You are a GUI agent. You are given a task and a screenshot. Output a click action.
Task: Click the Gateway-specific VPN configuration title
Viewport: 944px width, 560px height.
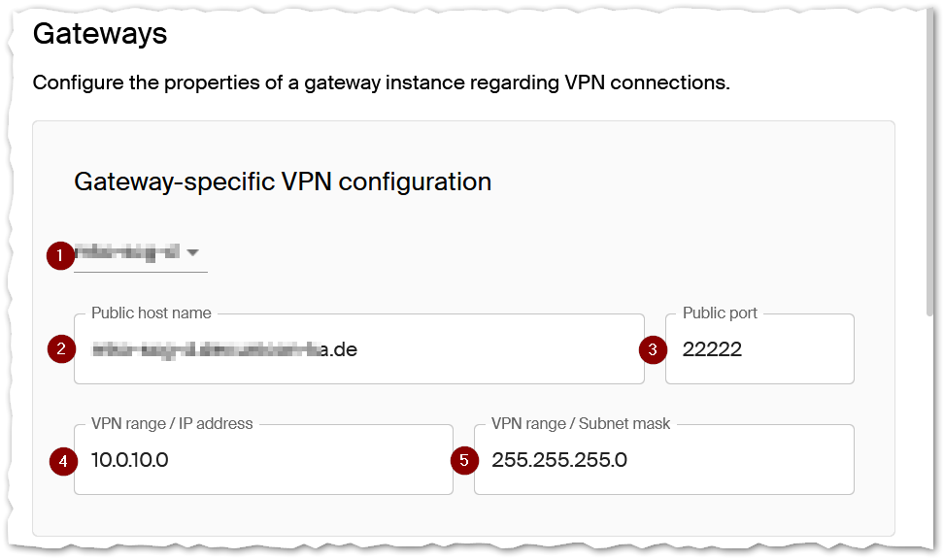tap(283, 181)
